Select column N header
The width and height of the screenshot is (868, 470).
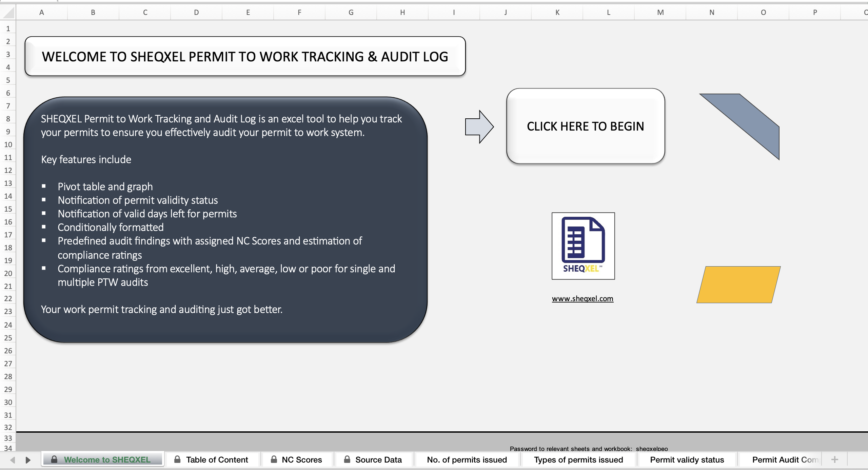coord(712,13)
